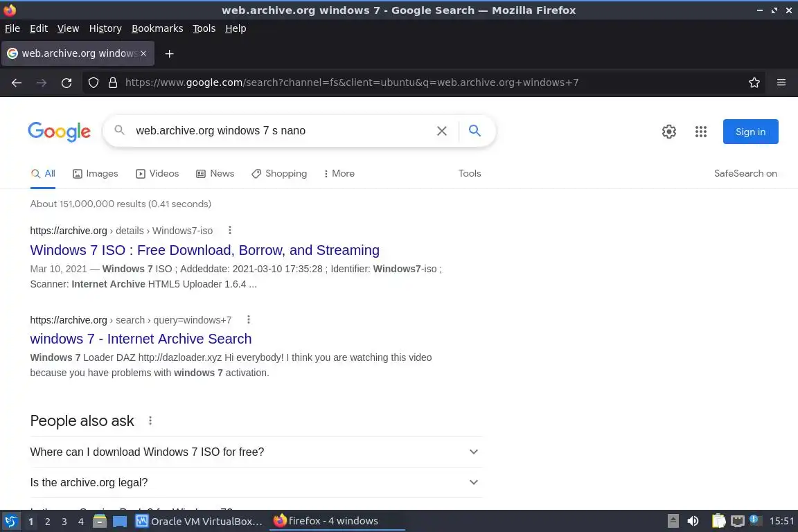Viewport: 798px width, 532px height.
Task: Switch to workspace 3 on taskbar
Action: pos(64,522)
